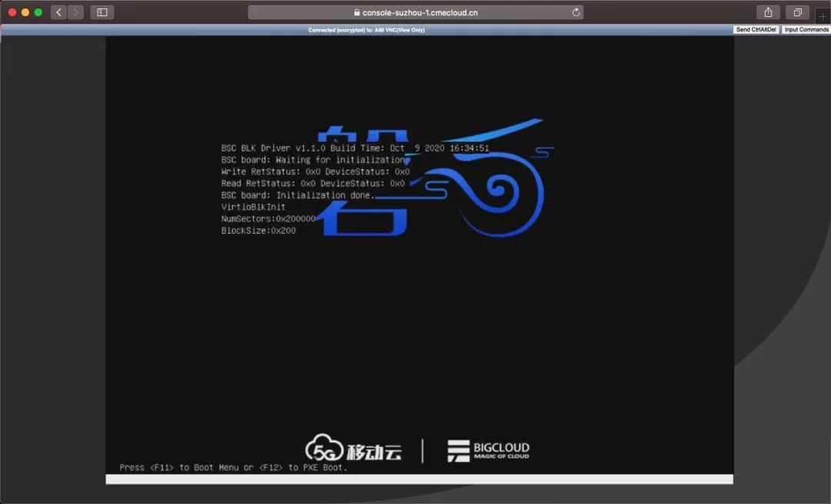Show the tab overview icon
The width and height of the screenshot is (831, 504).
[x=797, y=12]
